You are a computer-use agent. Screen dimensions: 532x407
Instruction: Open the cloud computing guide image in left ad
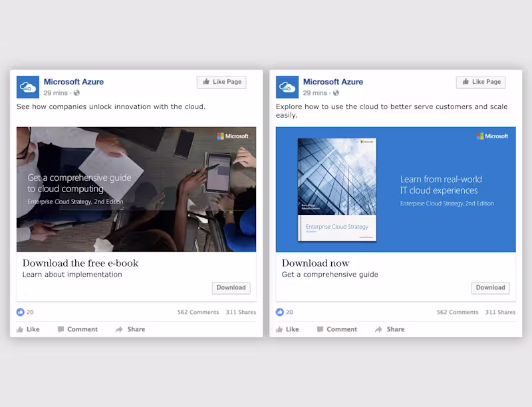coord(136,190)
